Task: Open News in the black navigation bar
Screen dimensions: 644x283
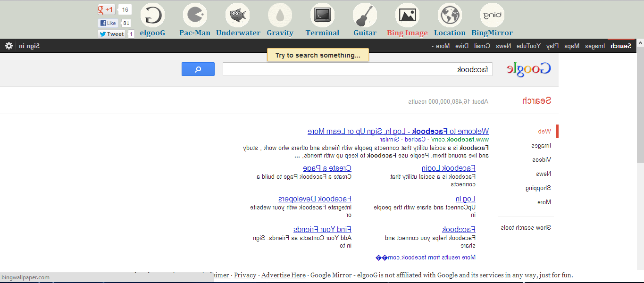Action: (x=503, y=46)
